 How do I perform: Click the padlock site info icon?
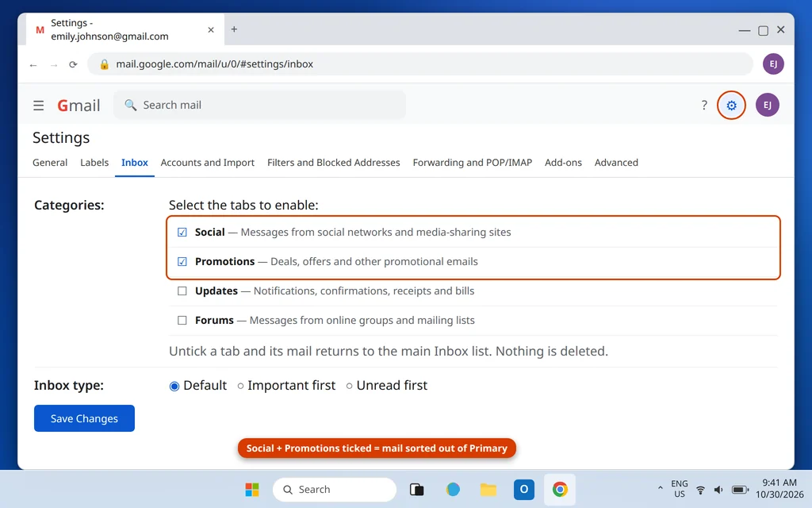[104, 63]
